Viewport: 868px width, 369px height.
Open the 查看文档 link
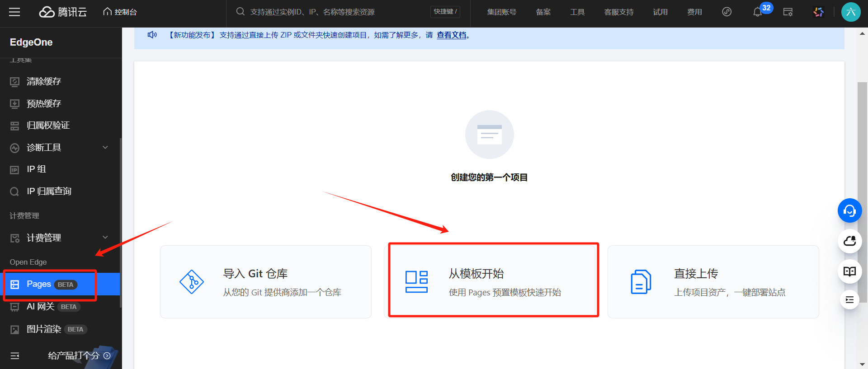(451, 35)
